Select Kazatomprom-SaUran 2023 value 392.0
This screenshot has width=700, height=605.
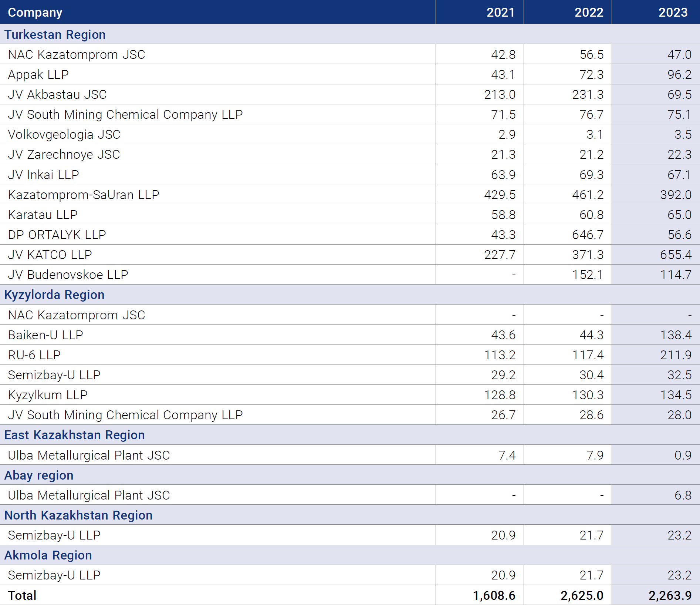676,195
